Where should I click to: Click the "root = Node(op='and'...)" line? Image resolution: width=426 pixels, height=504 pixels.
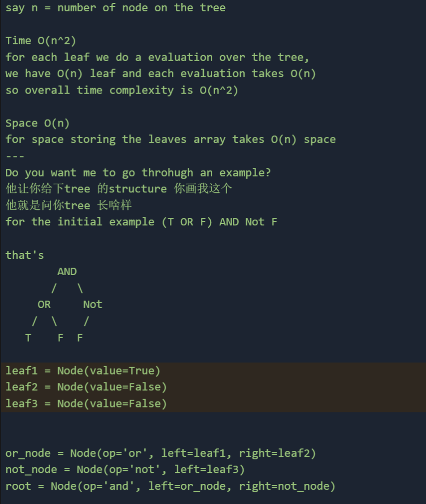[x=170, y=486]
